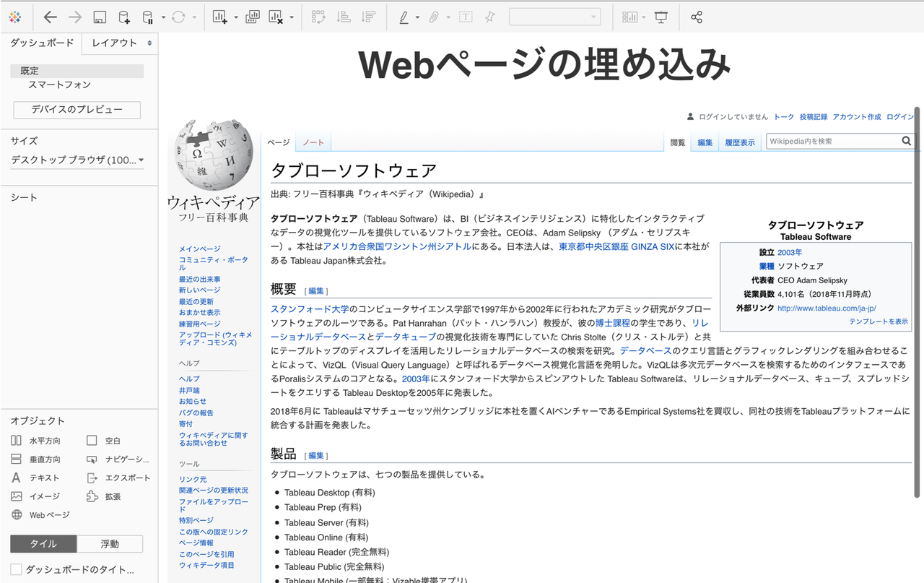
Task: Select the image object イメージ
Action: [x=35, y=496]
